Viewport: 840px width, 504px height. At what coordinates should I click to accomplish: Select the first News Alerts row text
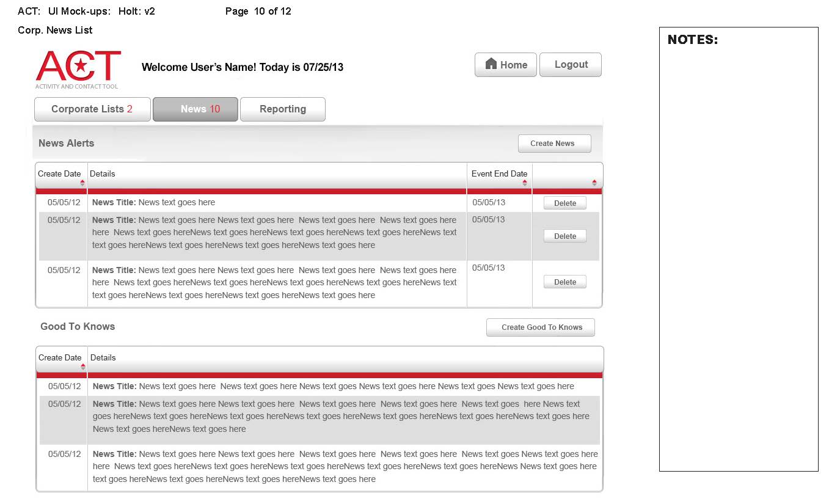coord(154,203)
